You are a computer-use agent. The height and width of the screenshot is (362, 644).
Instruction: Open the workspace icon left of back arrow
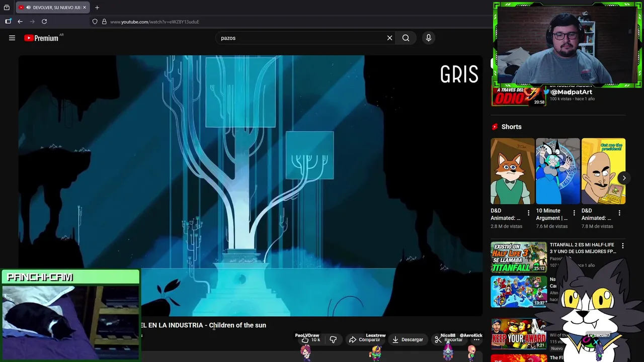(x=8, y=22)
